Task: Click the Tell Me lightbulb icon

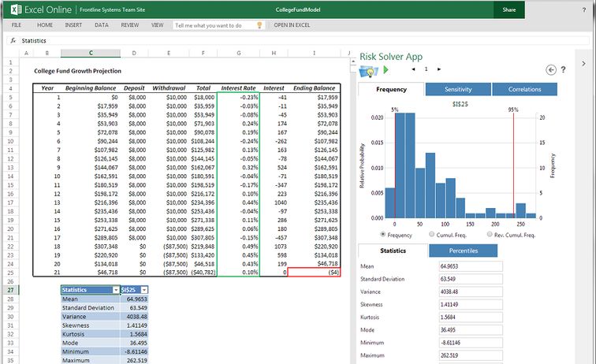Action: coord(259,25)
